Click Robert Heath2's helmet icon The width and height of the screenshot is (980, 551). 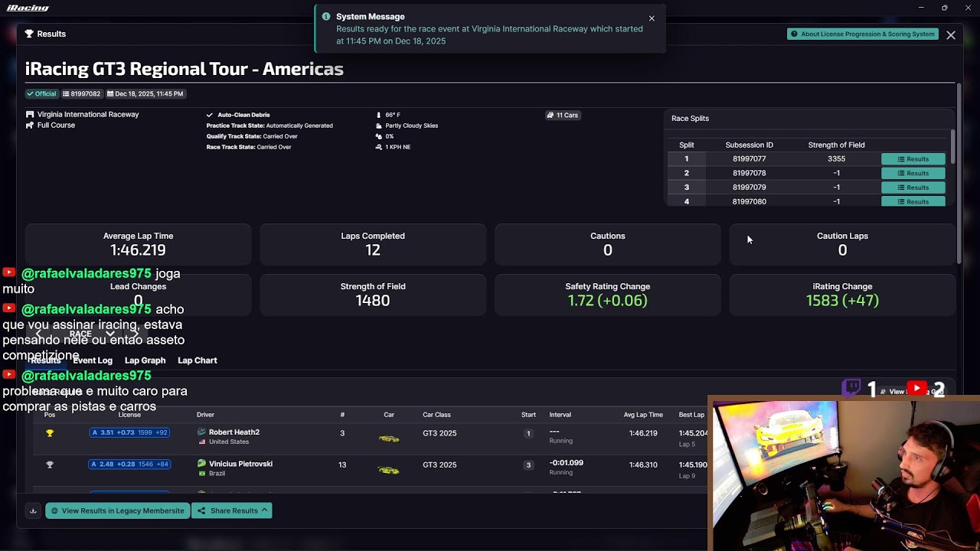pos(202,432)
